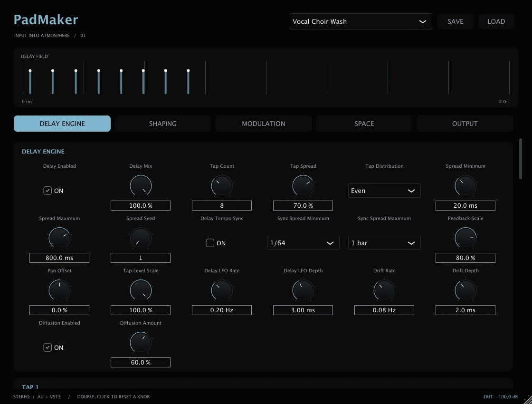Click the Diffusion Amount knob
532x404 pixels.
[141, 343]
